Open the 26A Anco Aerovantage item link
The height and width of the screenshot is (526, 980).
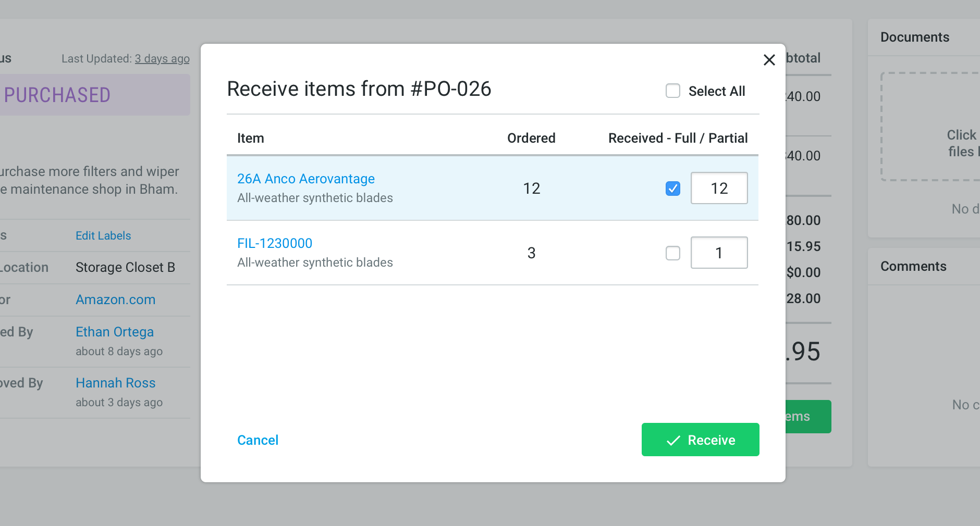pos(305,179)
